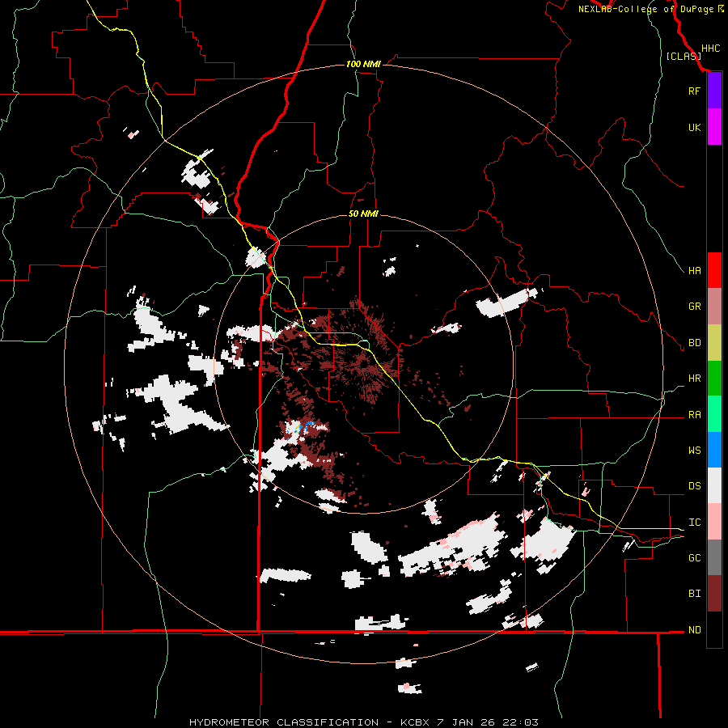The width and height of the screenshot is (728, 728).
Task: Click the BI legend label
Action: point(694,594)
